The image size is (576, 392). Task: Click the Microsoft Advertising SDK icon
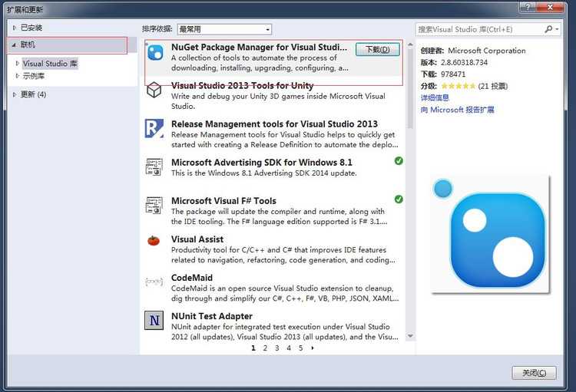tap(154, 167)
